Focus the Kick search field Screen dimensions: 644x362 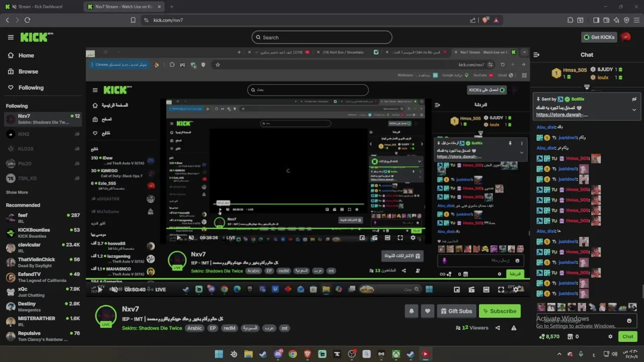point(322,37)
